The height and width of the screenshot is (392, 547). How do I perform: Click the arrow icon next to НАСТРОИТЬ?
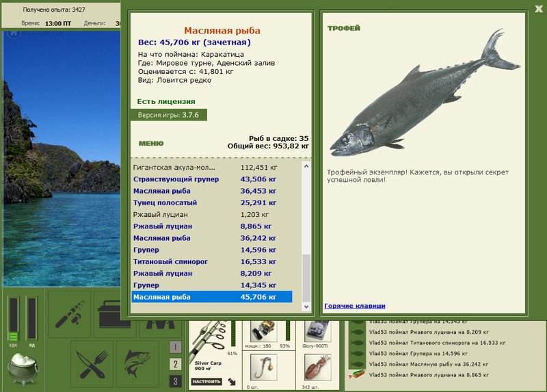click(x=232, y=382)
